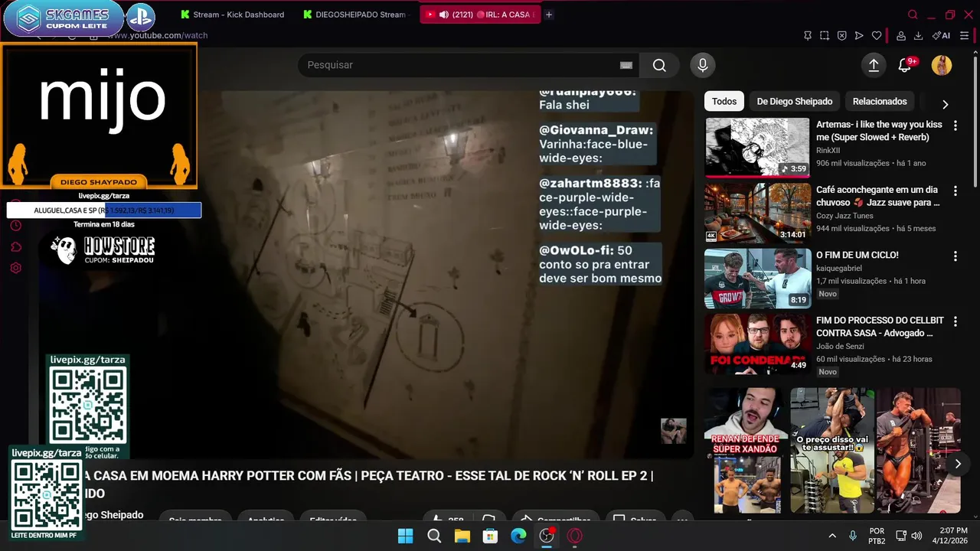Open the Windows Start menu
The width and height of the screenshot is (980, 551).
tap(406, 536)
